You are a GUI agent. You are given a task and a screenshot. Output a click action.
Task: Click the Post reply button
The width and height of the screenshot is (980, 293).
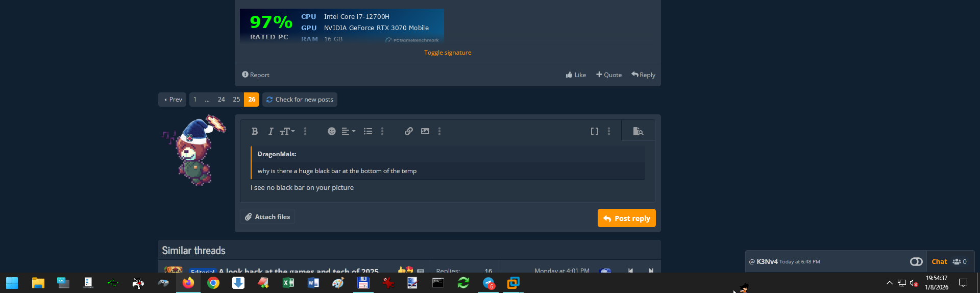627,218
